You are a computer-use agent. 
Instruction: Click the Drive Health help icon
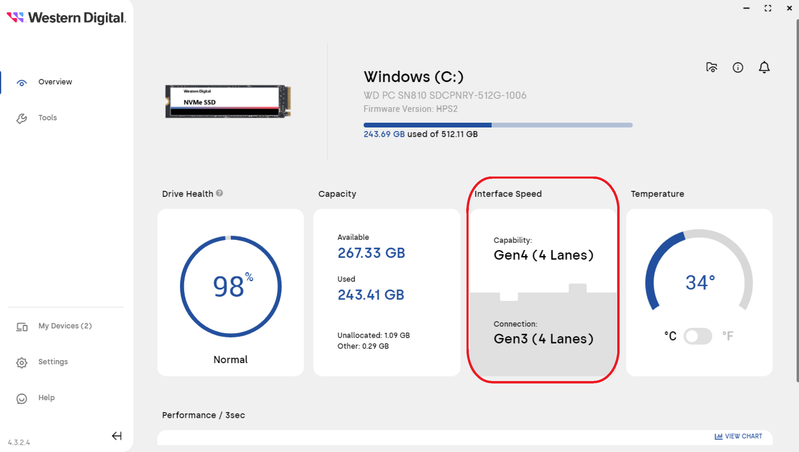pos(219,194)
